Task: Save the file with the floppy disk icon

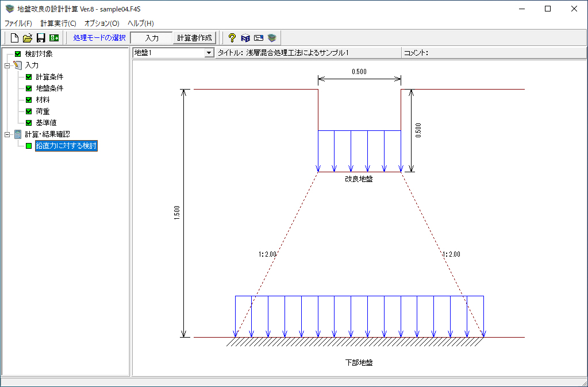Action: [x=40, y=38]
